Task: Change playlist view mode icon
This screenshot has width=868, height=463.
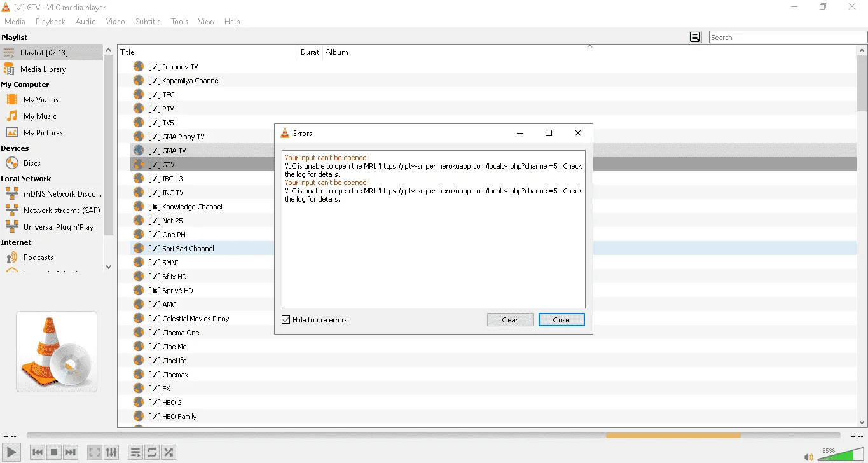Action: pos(695,37)
